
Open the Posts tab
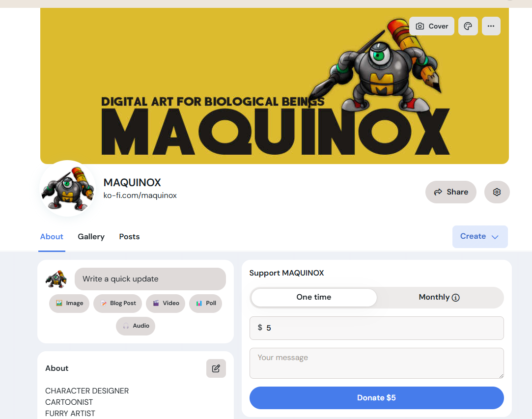point(129,237)
